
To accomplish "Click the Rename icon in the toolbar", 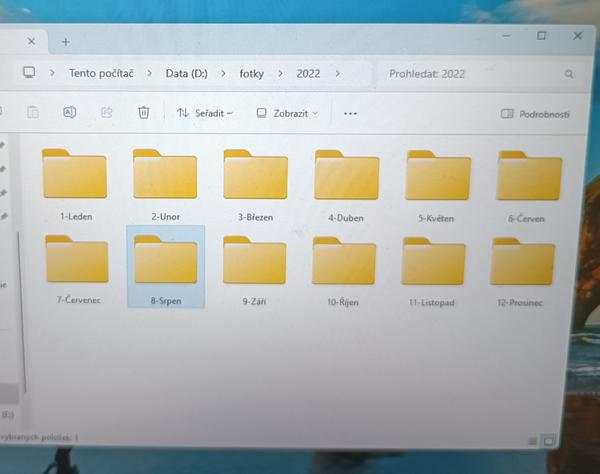I will (x=70, y=113).
